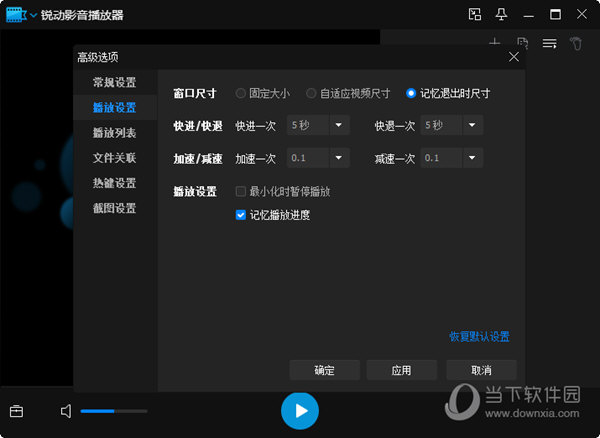Viewport: 600px width, 438px height.
Task: Open the 常规设置 tab
Action: pyautogui.click(x=114, y=82)
